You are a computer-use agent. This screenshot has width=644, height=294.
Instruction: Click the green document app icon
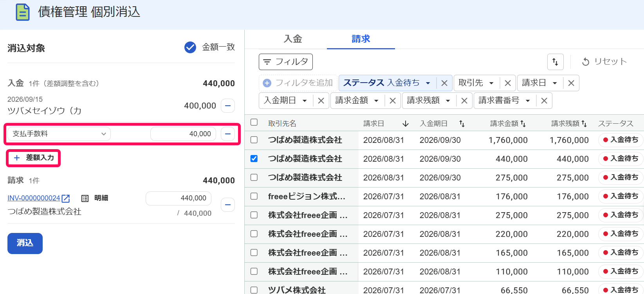click(23, 12)
